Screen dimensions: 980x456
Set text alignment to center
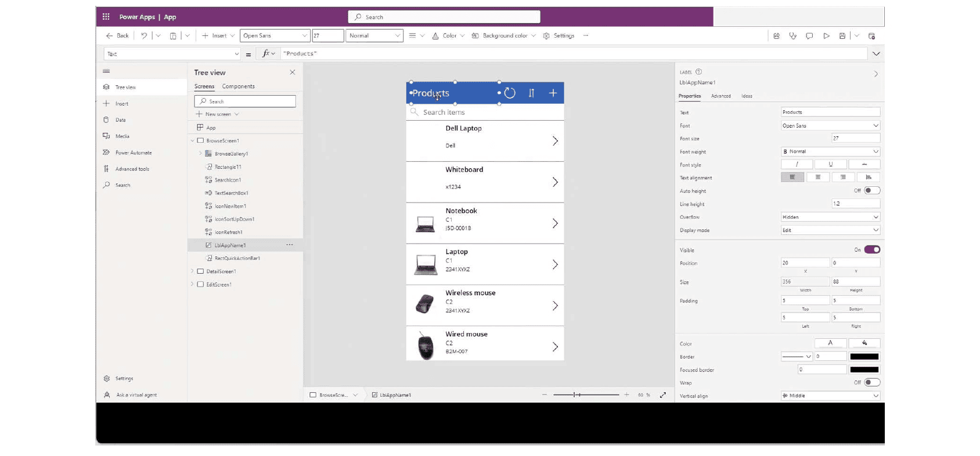[x=817, y=177]
